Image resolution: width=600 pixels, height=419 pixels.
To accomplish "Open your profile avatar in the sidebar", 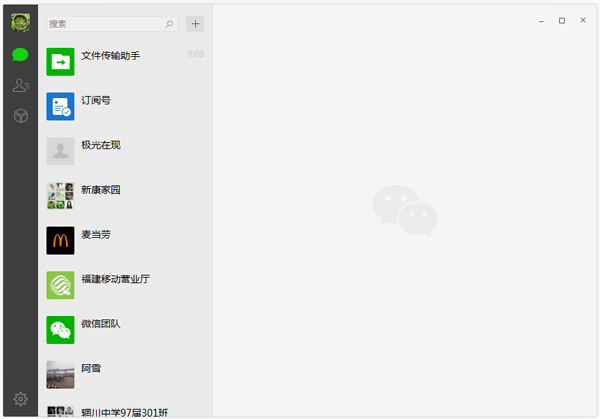I will pyautogui.click(x=21, y=23).
